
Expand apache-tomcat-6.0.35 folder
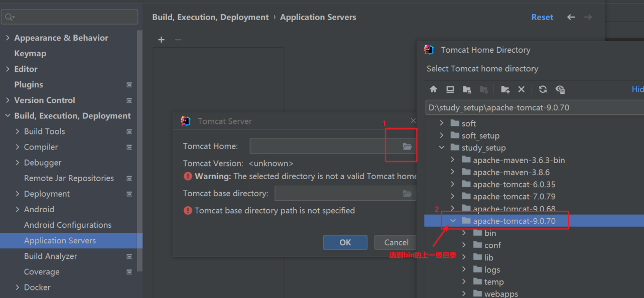point(453,184)
